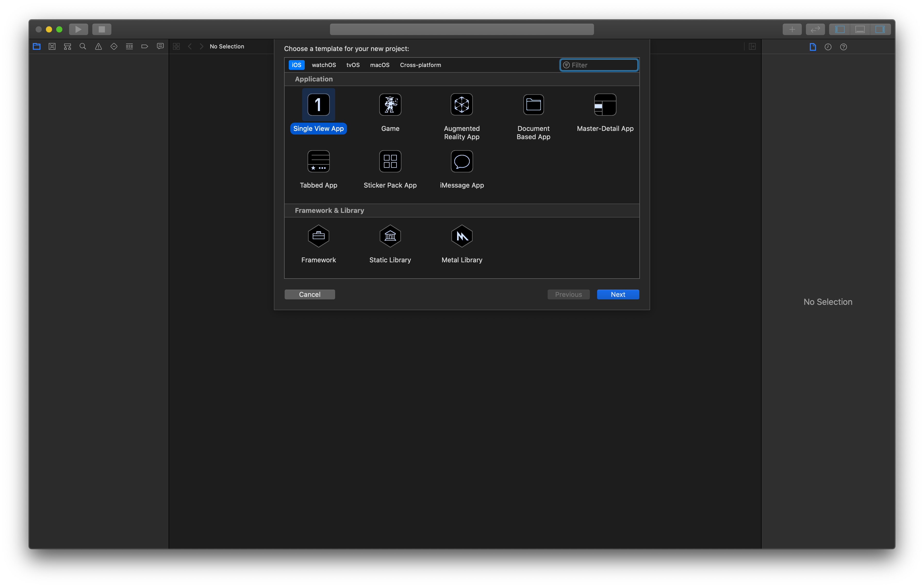Select the Find navigator magnifier icon

[x=83, y=46]
